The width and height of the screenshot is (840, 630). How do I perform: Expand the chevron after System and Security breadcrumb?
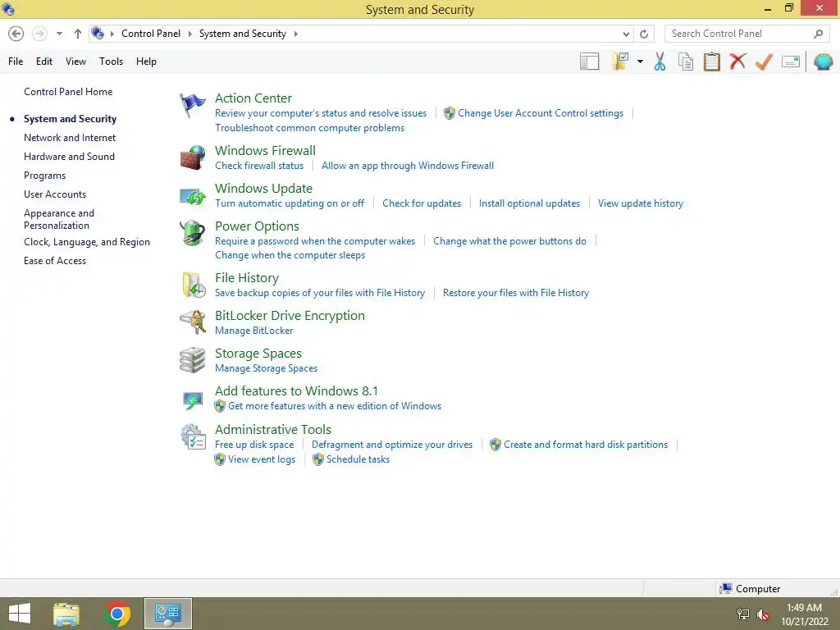point(295,34)
